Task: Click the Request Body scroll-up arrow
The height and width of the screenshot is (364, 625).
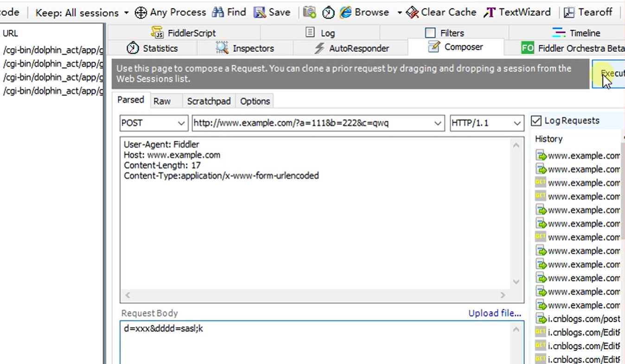Action: pos(516,329)
